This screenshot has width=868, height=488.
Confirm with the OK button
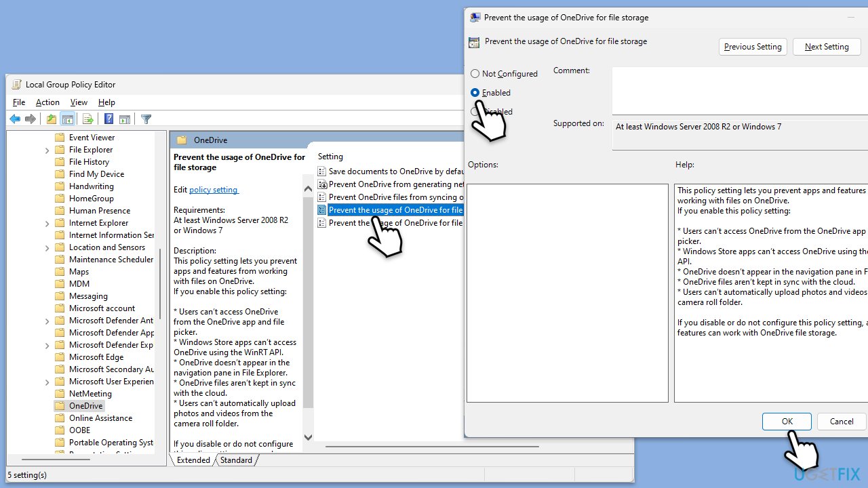click(787, 422)
